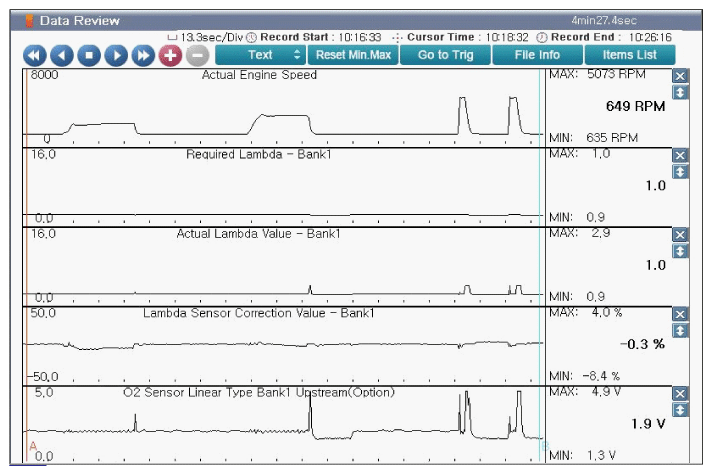712x475 pixels.
Task: Zoom in with the red plus icon
Action: [170, 56]
